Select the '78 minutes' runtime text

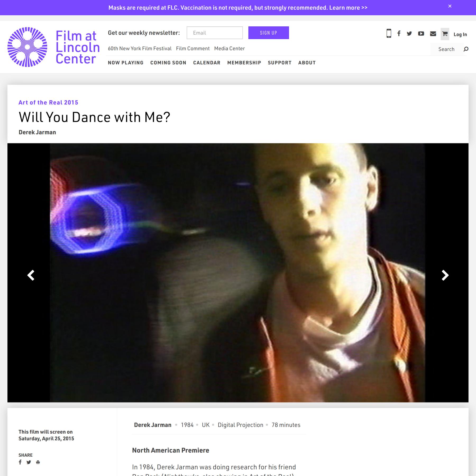tap(286, 425)
